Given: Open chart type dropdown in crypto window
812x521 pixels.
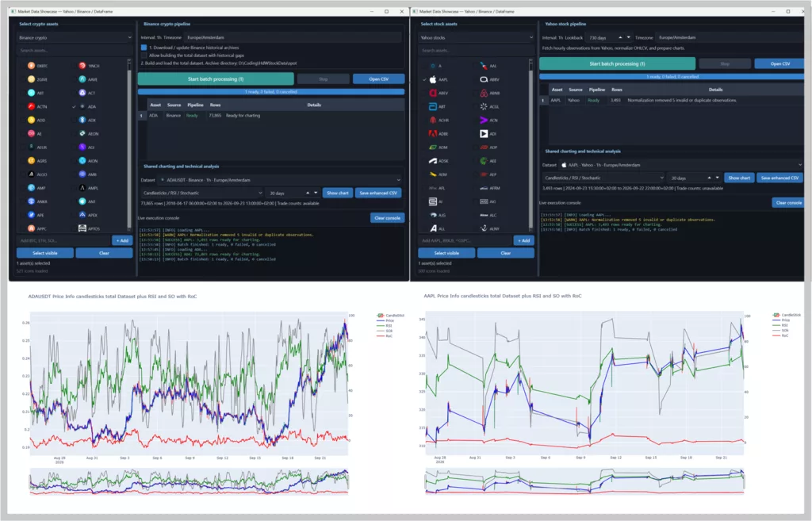Looking at the screenshot, I should (202, 193).
